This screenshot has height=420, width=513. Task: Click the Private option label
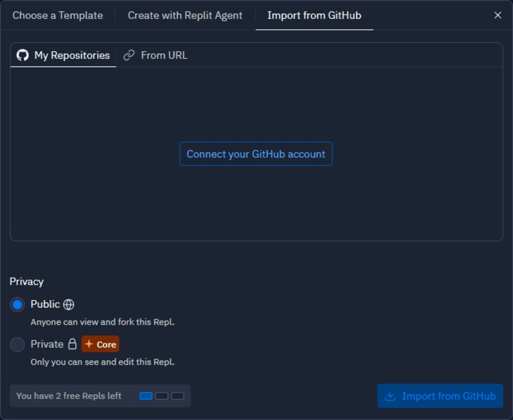[x=47, y=344]
